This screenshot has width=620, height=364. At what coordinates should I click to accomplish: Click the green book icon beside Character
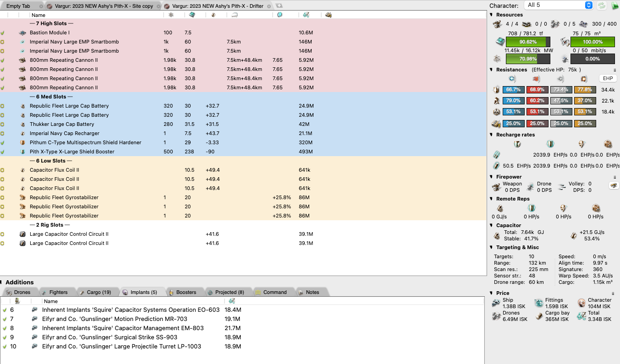(614, 5)
